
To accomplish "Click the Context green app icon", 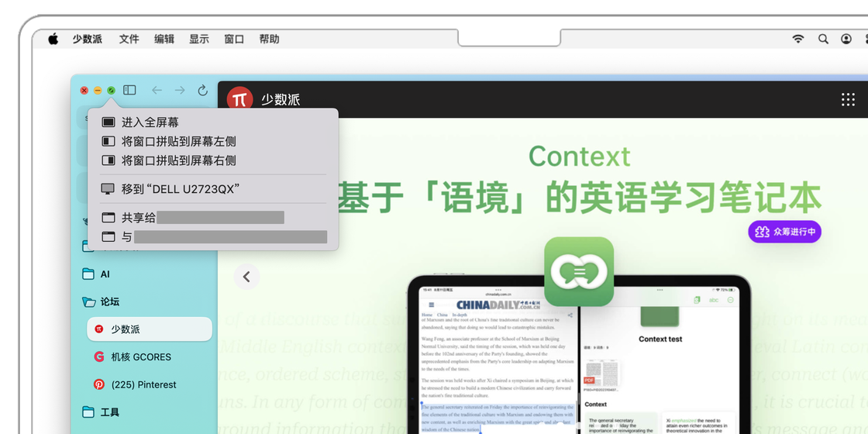I will point(578,272).
